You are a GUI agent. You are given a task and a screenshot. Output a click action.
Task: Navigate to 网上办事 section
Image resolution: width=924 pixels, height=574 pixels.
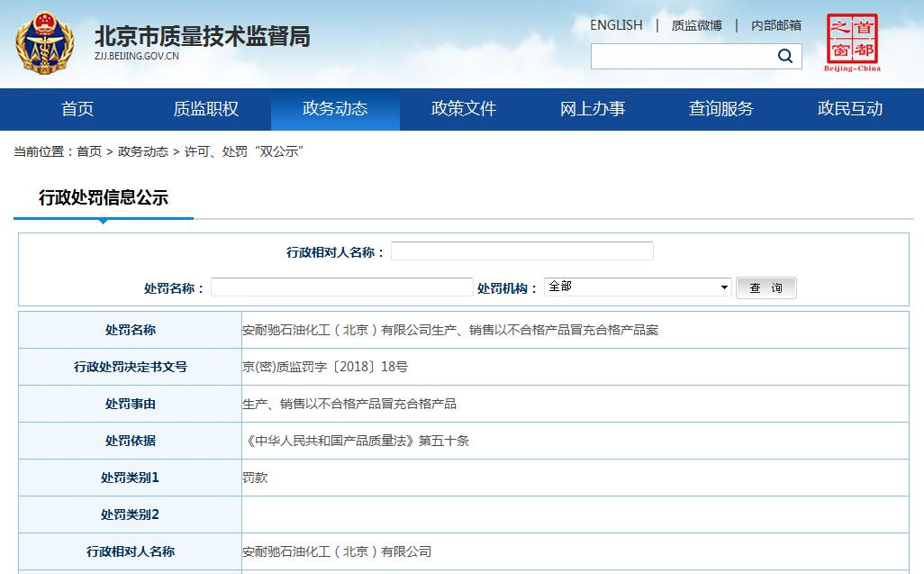point(593,109)
